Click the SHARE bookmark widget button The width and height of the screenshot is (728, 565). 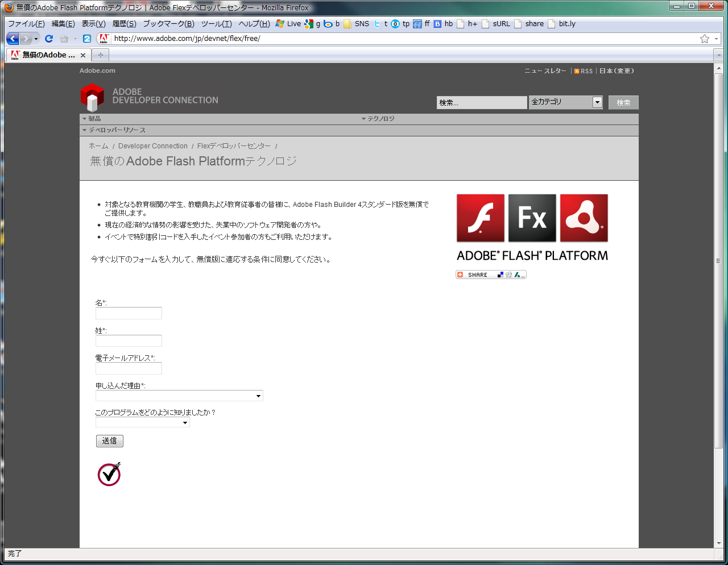491,275
